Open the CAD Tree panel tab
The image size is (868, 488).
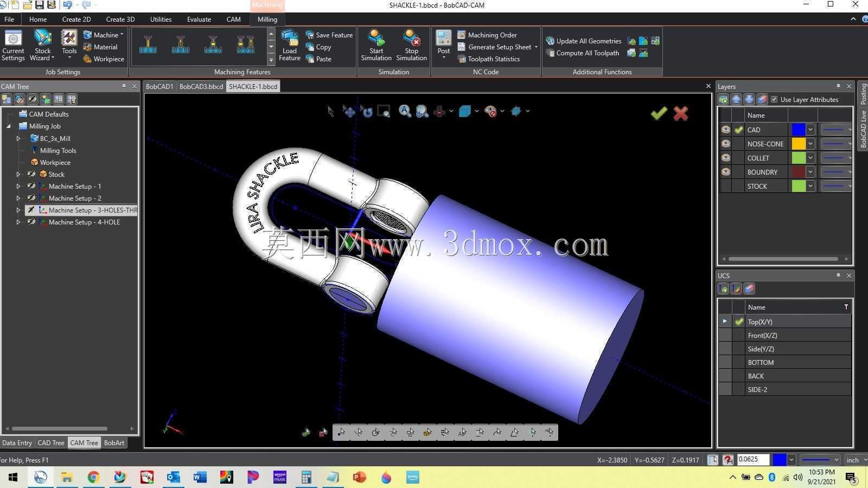pos(51,443)
